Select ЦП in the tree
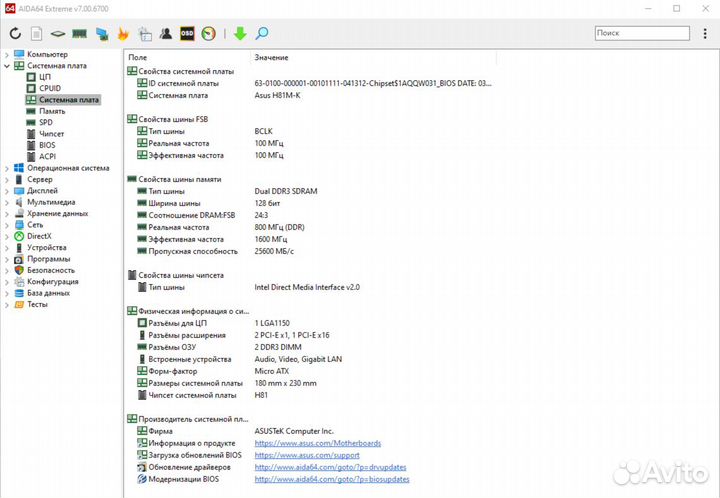This screenshot has width=720, height=498. (x=45, y=77)
